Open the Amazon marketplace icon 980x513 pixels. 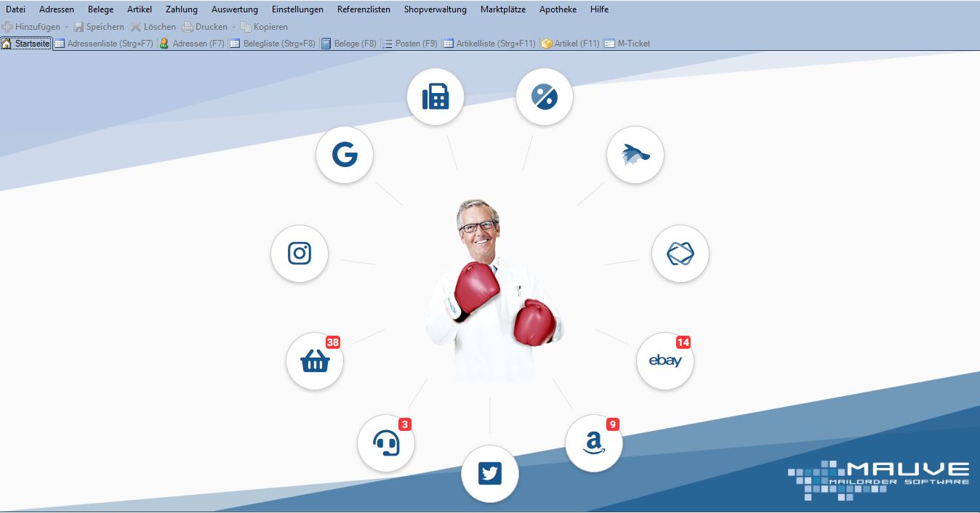(594, 443)
